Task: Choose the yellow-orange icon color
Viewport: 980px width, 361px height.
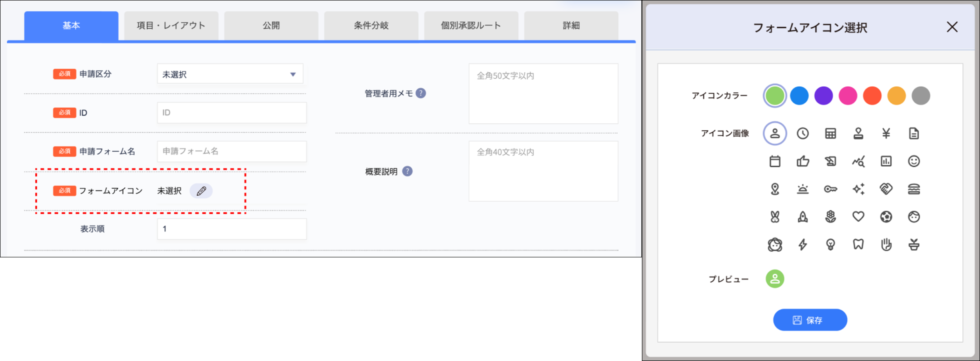Action: point(897,96)
